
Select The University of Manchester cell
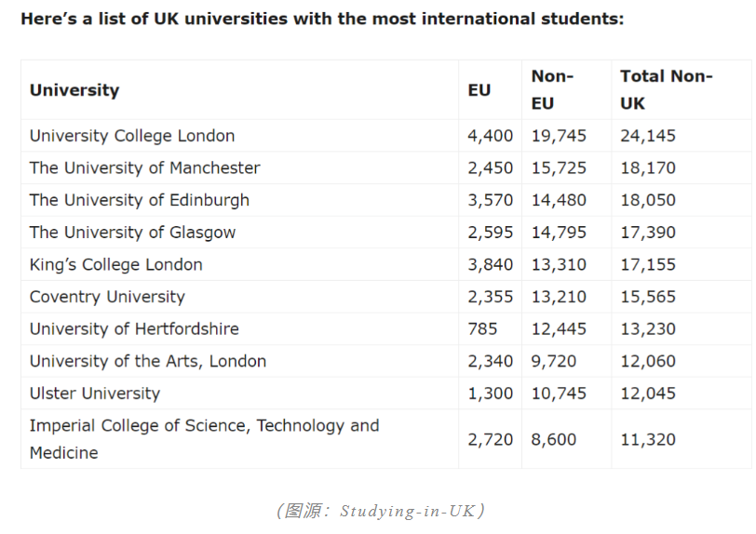(144, 168)
